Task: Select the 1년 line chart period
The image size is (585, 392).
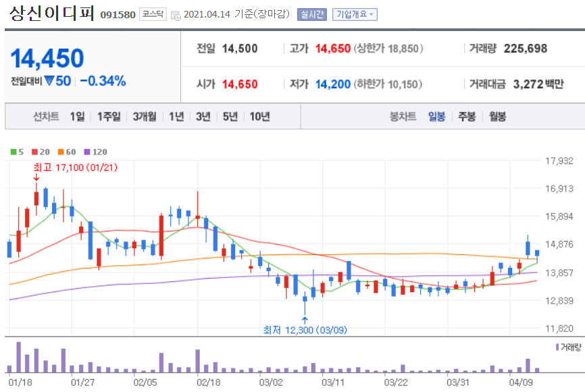Action: (176, 117)
